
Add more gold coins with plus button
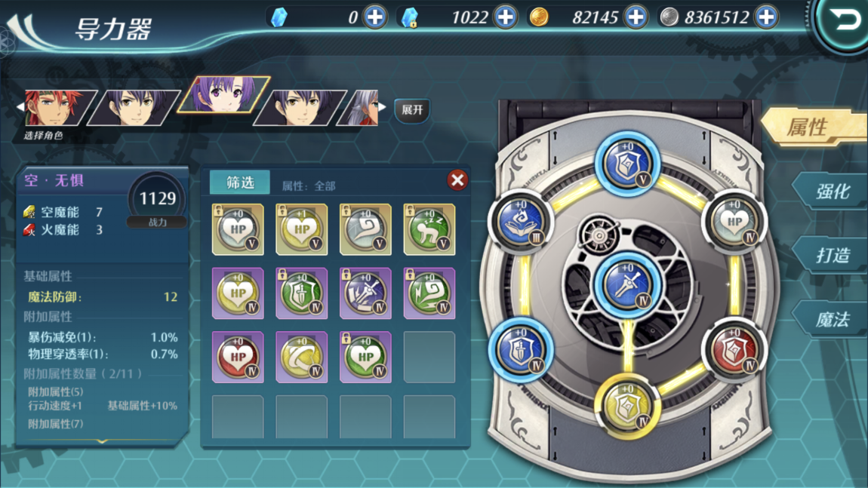pos(636,17)
